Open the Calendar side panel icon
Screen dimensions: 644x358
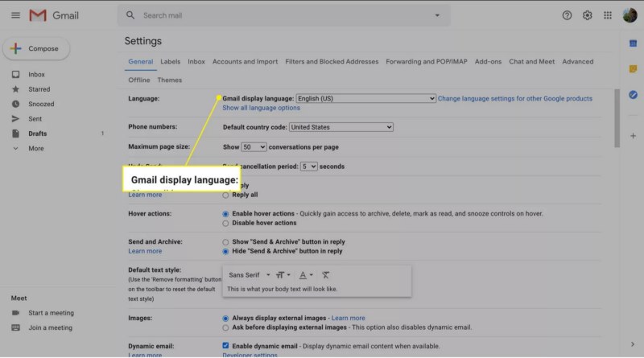(633, 43)
